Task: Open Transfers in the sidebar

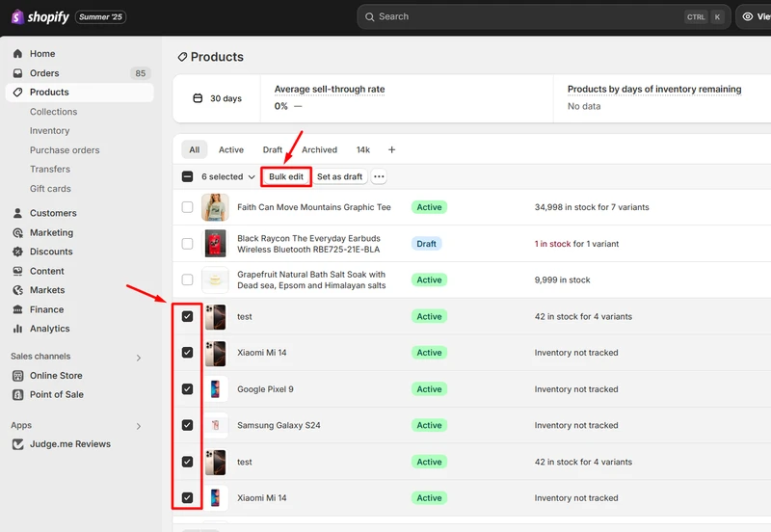Action: point(50,169)
